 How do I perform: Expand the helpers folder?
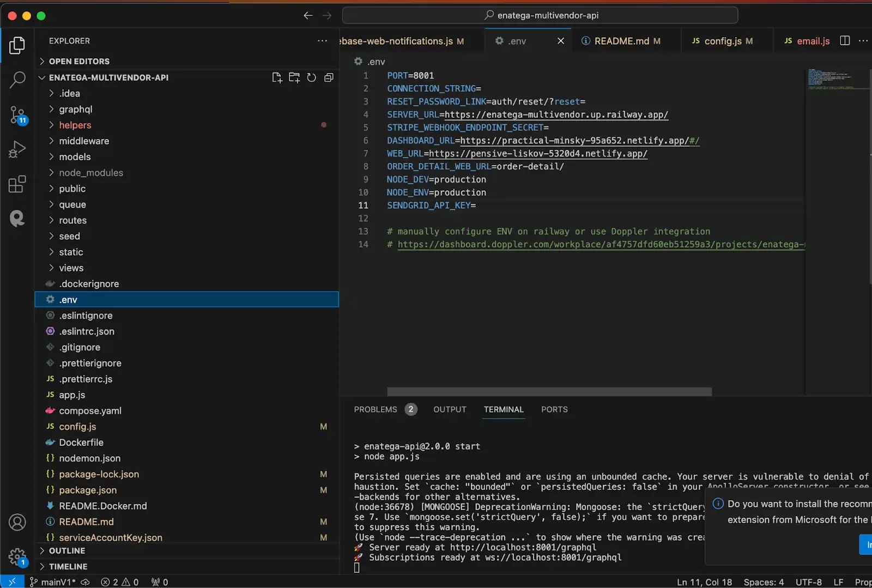tap(75, 125)
